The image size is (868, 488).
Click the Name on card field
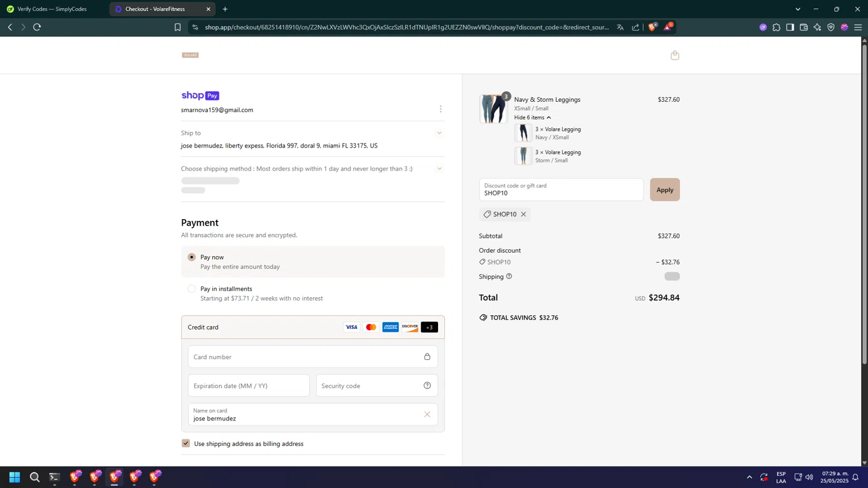pyautogui.click(x=312, y=414)
